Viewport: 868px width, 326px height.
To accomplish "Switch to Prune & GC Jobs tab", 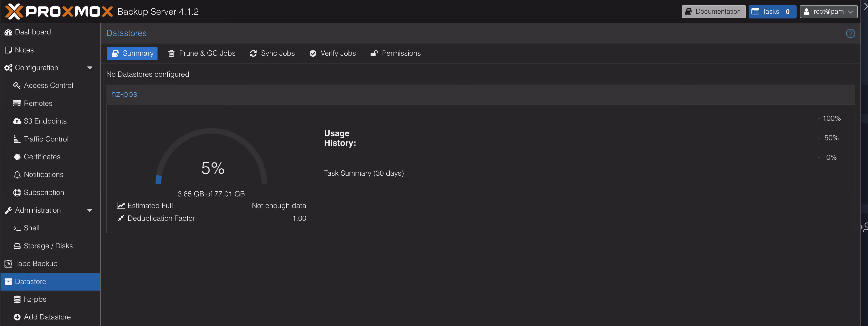I will click(x=202, y=53).
